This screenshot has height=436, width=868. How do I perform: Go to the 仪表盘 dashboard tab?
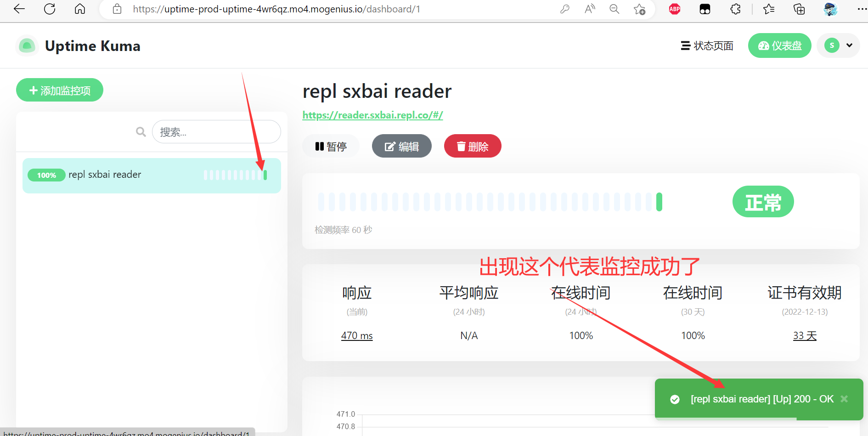pos(779,45)
